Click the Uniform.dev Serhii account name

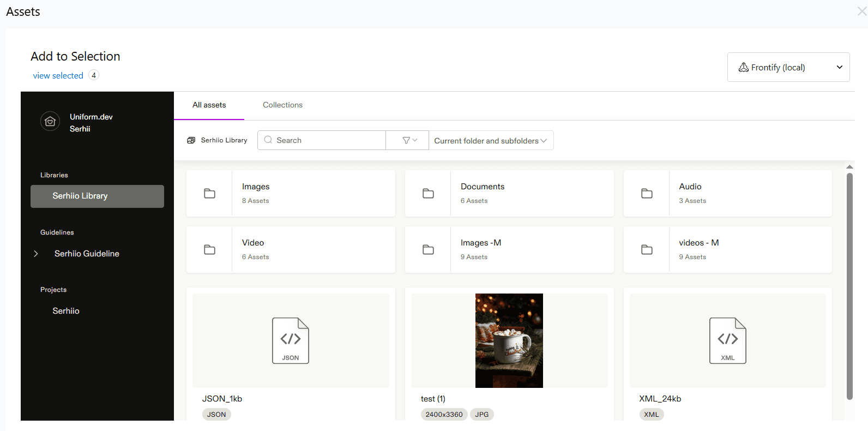pos(91,123)
